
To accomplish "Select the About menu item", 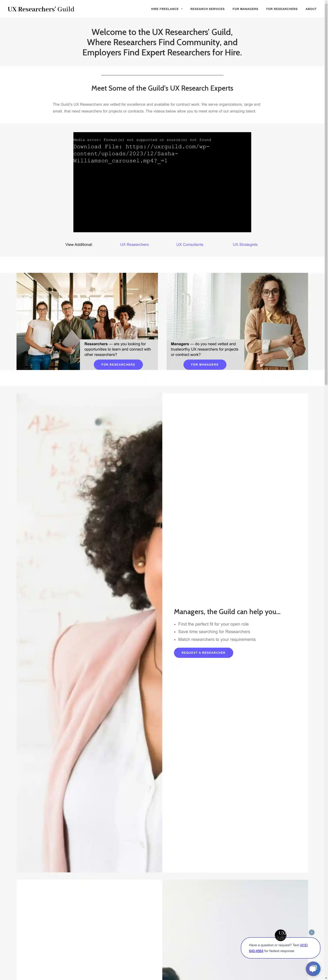I will pyautogui.click(x=311, y=9).
